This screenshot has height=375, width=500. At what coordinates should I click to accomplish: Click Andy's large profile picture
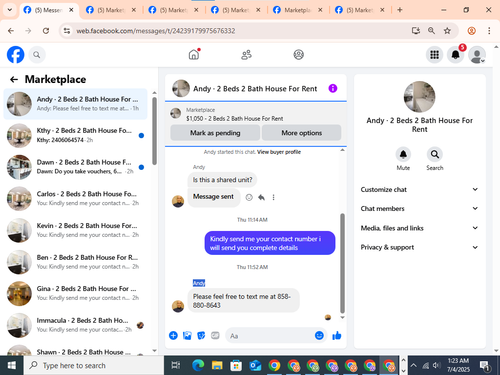419,97
